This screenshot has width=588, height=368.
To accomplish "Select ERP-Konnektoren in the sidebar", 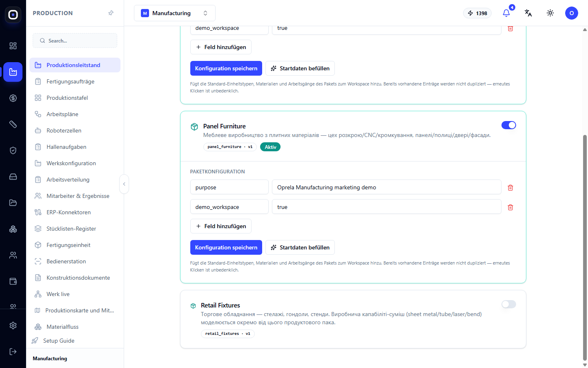I will (75, 212).
